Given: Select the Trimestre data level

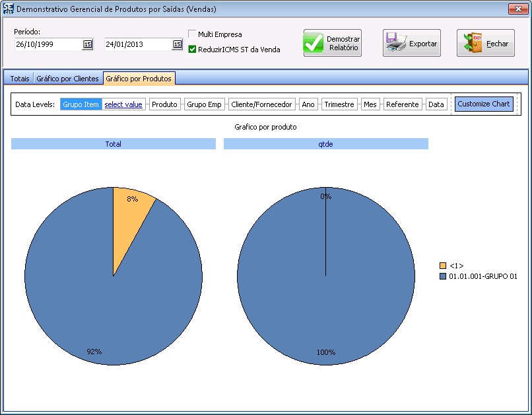Looking at the screenshot, I should point(340,104).
